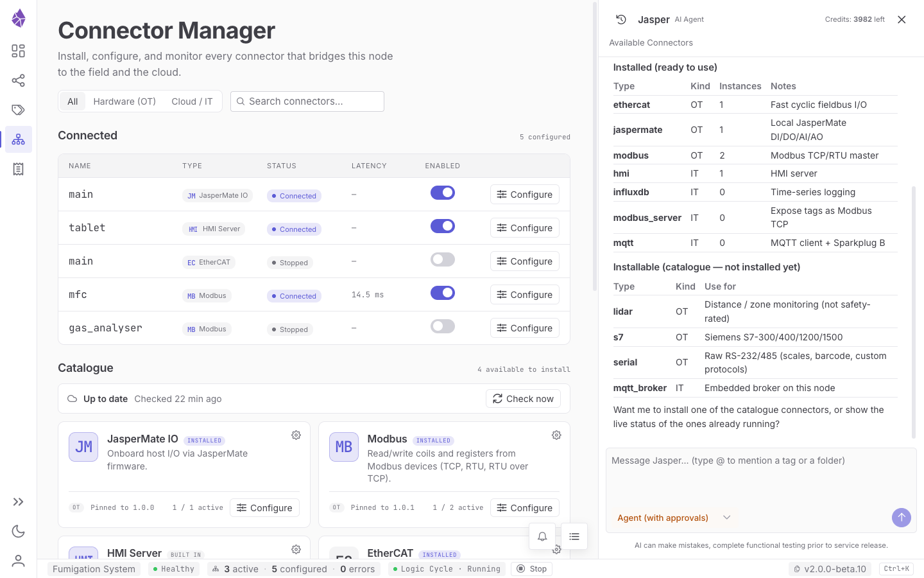Viewport: 924px width, 578px height.
Task: Click Check now in catalogue
Action: pyautogui.click(x=523, y=399)
